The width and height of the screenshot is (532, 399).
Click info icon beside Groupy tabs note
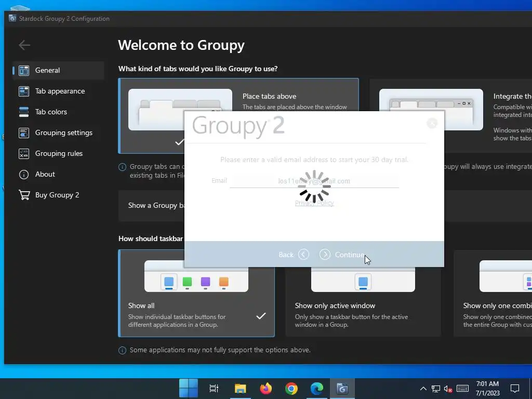123,167
